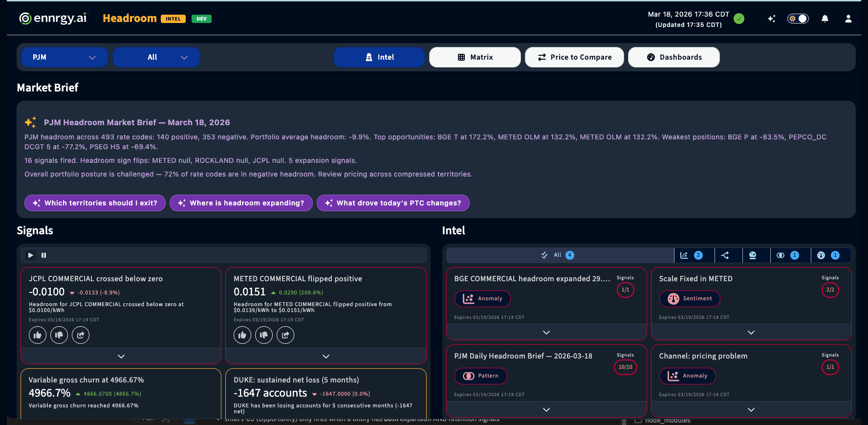Select the All intel filter tab

[560, 255]
